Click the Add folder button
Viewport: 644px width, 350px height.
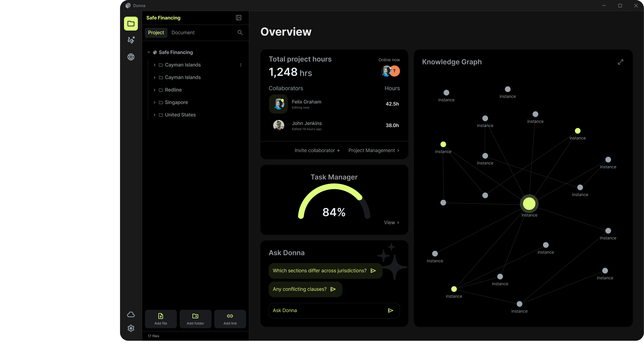[195, 319]
